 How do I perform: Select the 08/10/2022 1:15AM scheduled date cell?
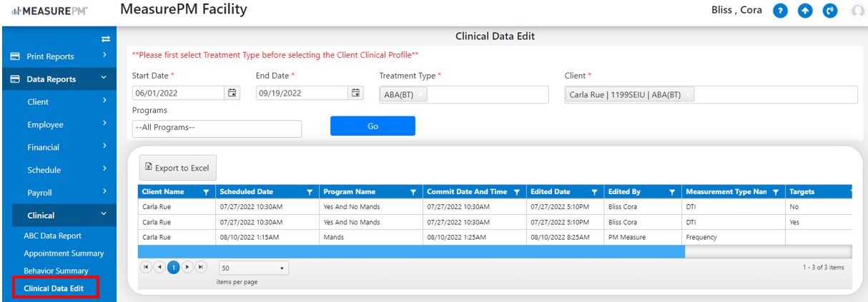(x=267, y=238)
